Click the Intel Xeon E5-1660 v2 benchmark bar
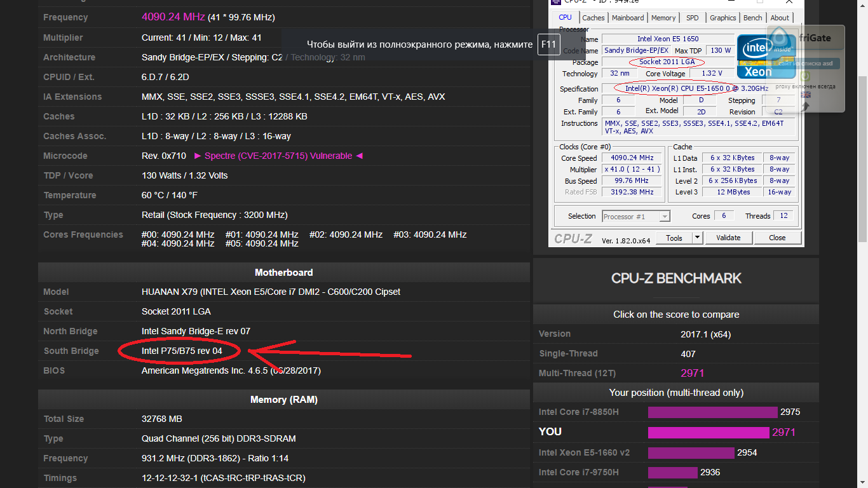This screenshot has height=488, width=868. (x=691, y=452)
